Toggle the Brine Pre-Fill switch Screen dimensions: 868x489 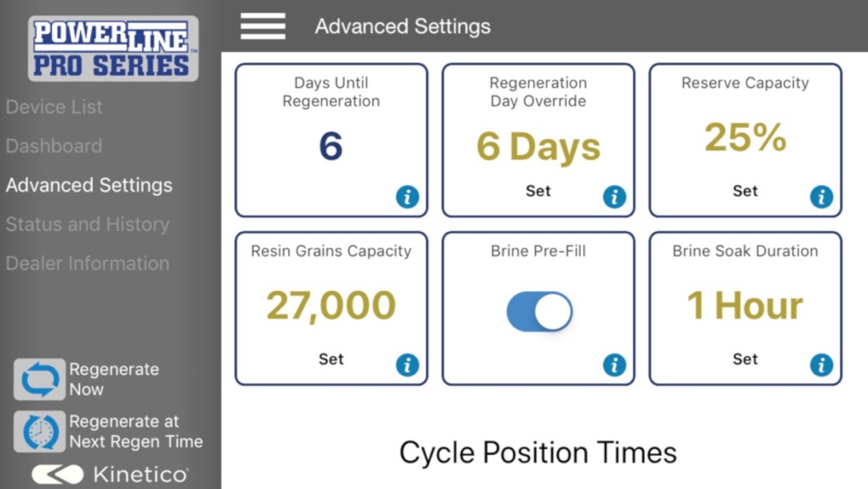[539, 312]
